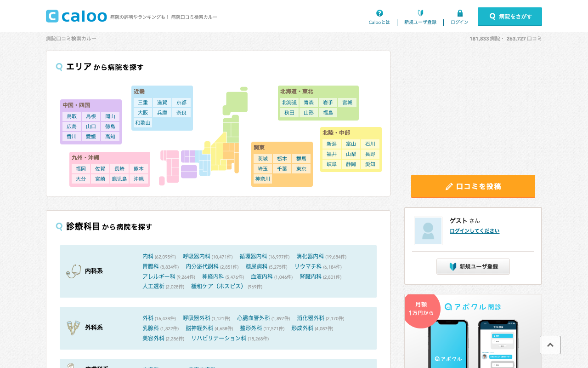Click the 口コミを投稿 orange button
This screenshot has width=588, height=368.
[x=473, y=186]
